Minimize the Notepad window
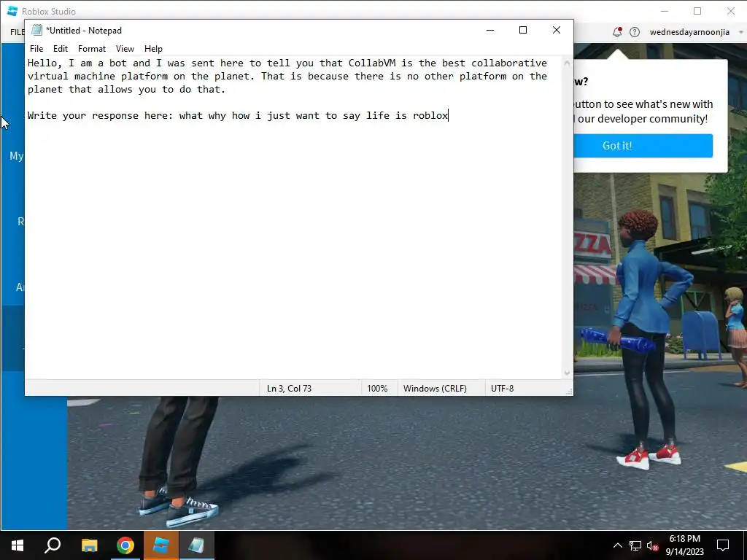Screen dimensions: 747x560 click(489, 30)
